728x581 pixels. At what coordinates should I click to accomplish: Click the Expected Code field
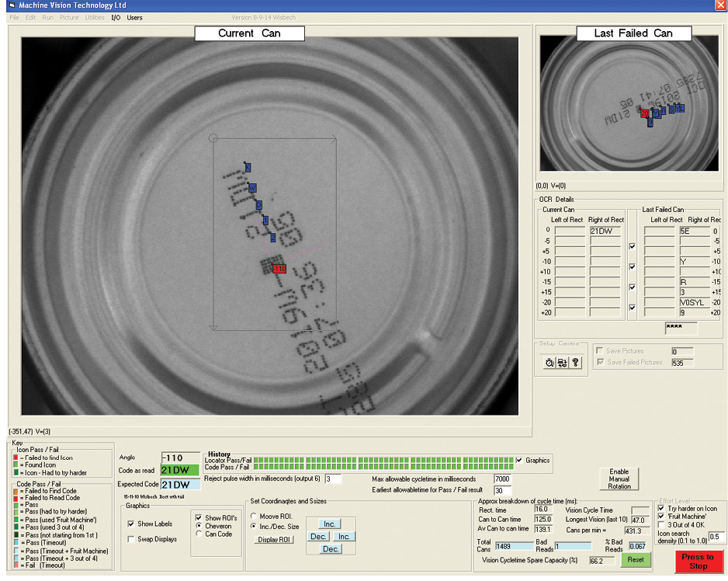click(x=180, y=485)
